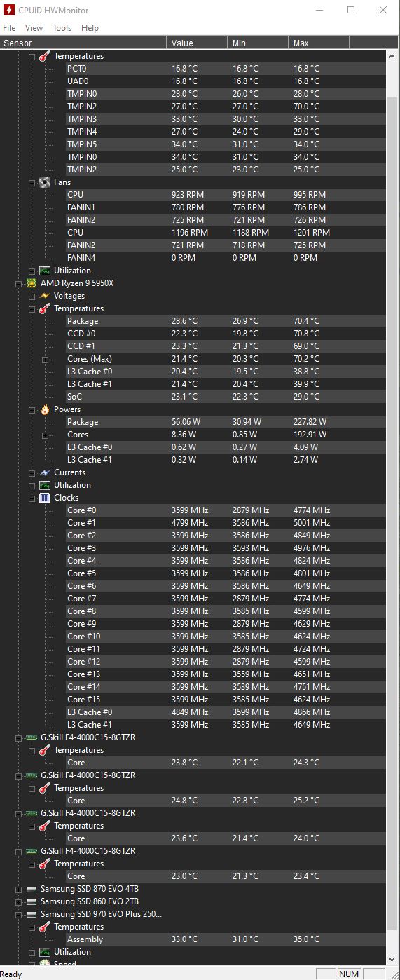Expand the Currents group
This screenshot has height=980, width=400.
(32, 472)
